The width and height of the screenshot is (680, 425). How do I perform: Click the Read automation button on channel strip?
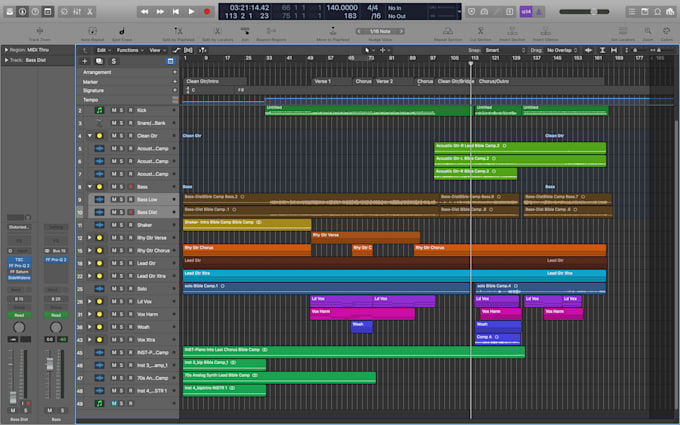coord(20,313)
